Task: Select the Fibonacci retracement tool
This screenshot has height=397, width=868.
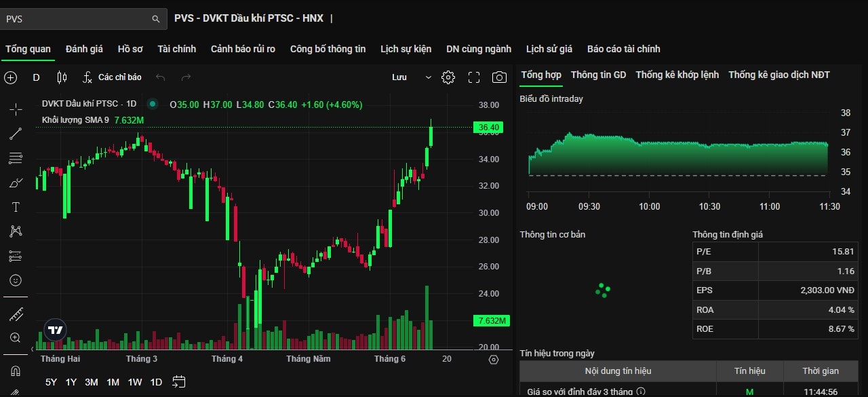Action: [x=16, y=158]
